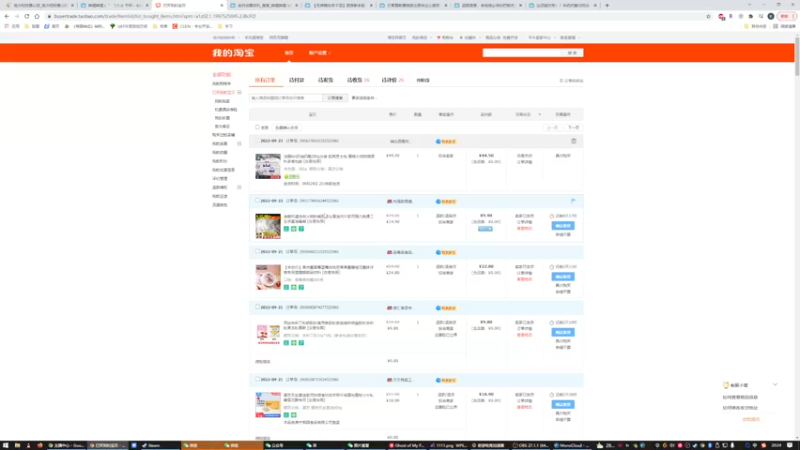Click the browser home icon
The width and height of the screenshot is (800, 450).
[x=37, y=16]
